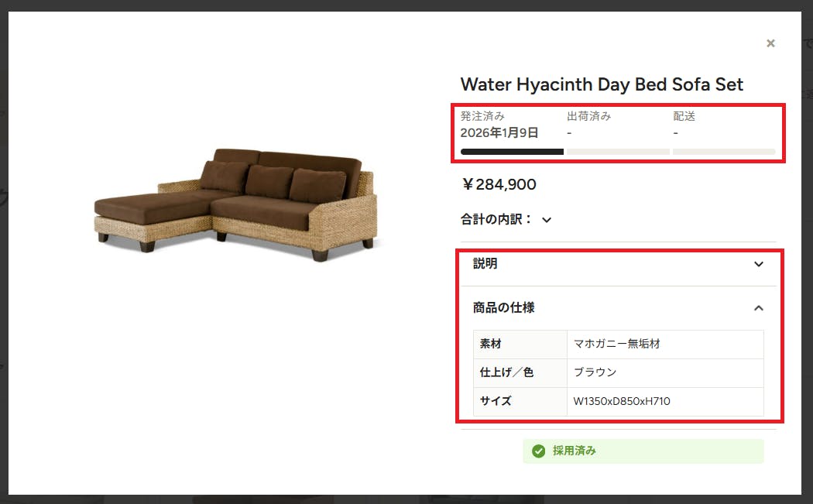
Task: Click the Water Hyacinth Day Bed Sofa Set title
Action: click(x=602, y=84)
